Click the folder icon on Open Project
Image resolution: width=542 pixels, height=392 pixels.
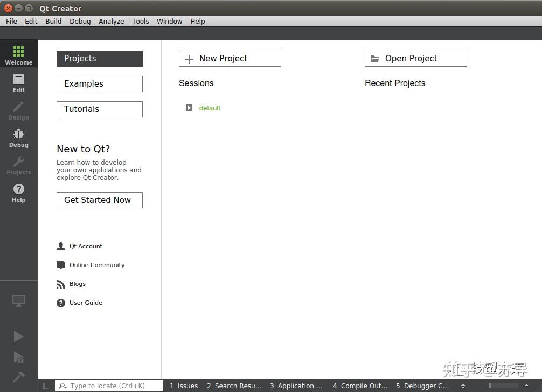click(375, 59)
